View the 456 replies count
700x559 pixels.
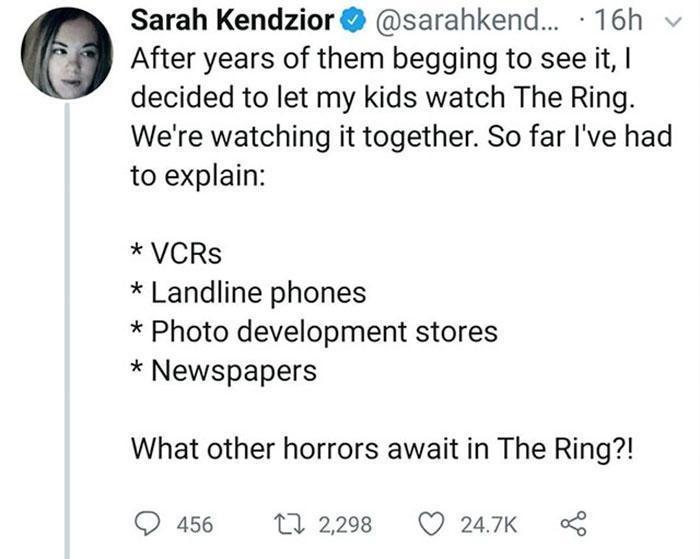pyautogui.click(x=192, y=525)
